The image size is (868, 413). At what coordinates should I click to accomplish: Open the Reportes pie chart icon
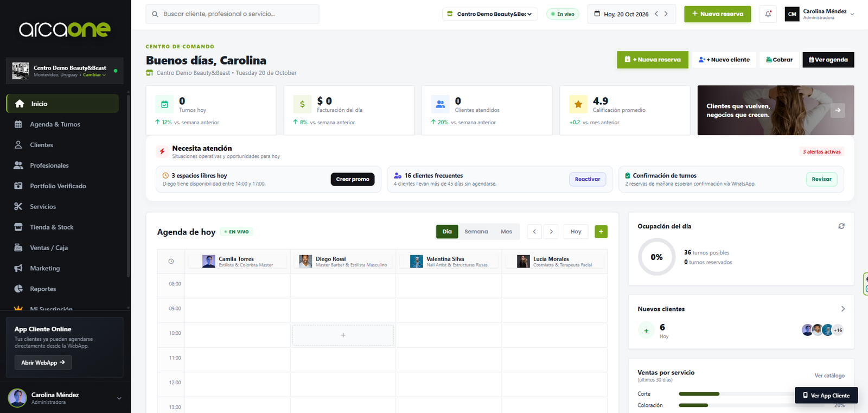[18, 289]
